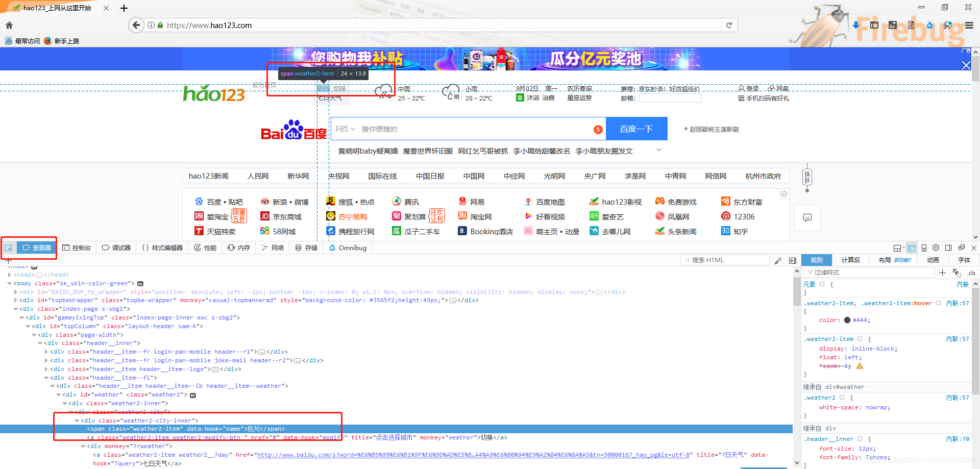
Task: Open the 网页 search type dropdown
Action: (345, 129)
